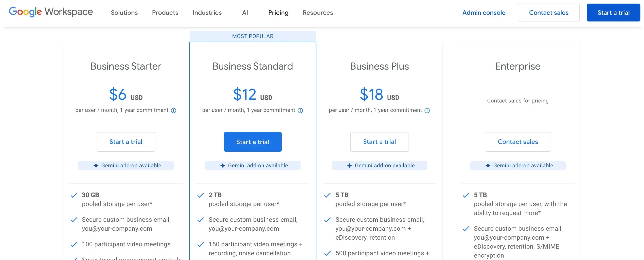Click Contact sales in the header
Screen dimensions: 644x260
549,13
